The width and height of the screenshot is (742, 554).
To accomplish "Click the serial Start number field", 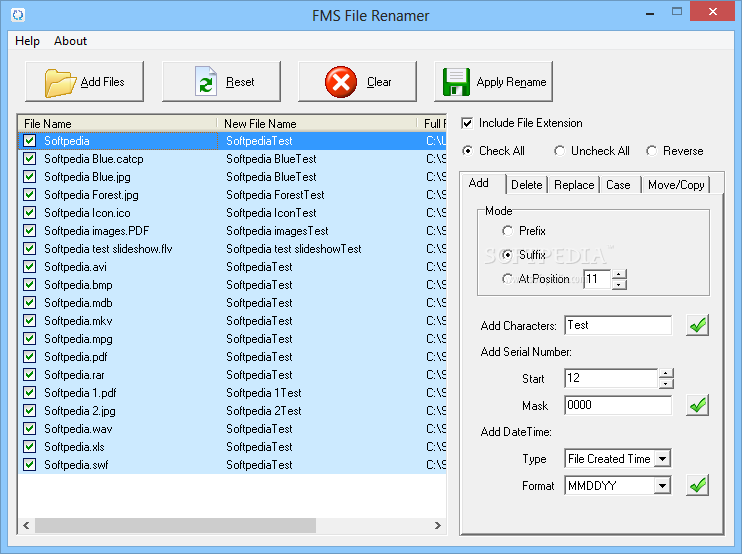I will [x=611, y=378].
